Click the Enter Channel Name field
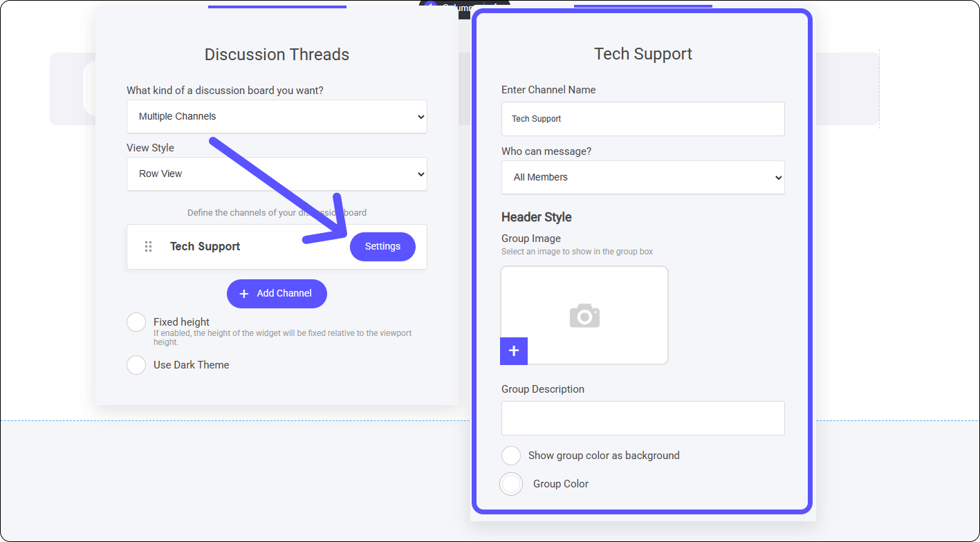Image resolution: width=980 pixels, height=542 pixels. click(642, 119)
